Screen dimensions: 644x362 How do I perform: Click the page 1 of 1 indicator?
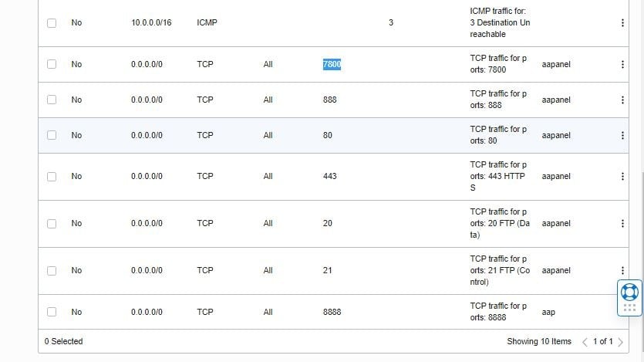coord(603,341)
